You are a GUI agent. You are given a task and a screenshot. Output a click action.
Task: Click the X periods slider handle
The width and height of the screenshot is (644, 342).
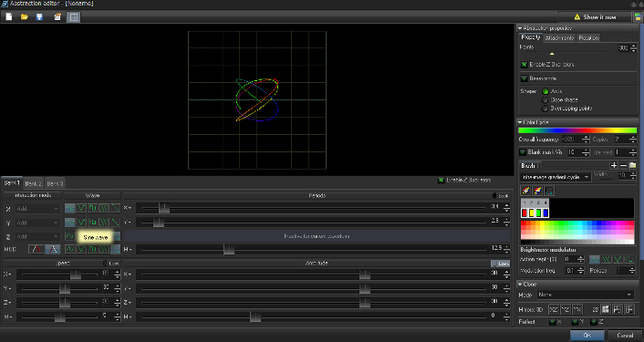coord(164,208)
